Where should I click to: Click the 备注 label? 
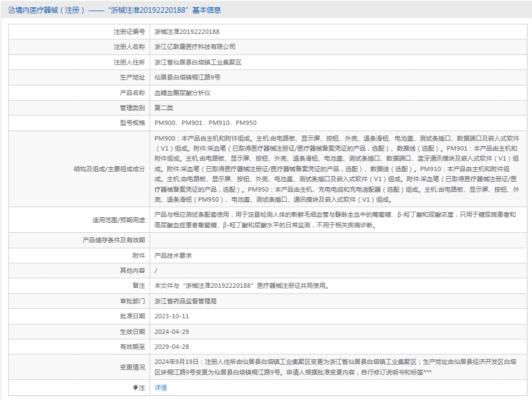tap(138, 286)
